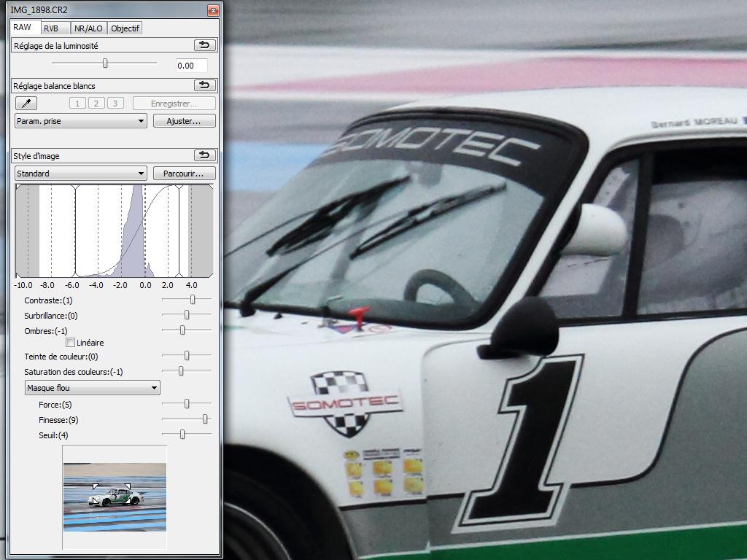Select white balance preset 2

tap(96, 104)
